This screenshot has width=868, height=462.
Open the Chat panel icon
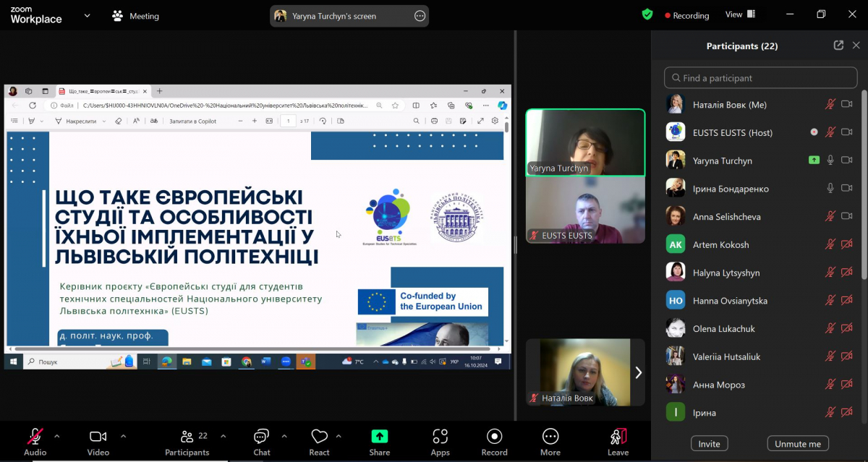[261, 437]
